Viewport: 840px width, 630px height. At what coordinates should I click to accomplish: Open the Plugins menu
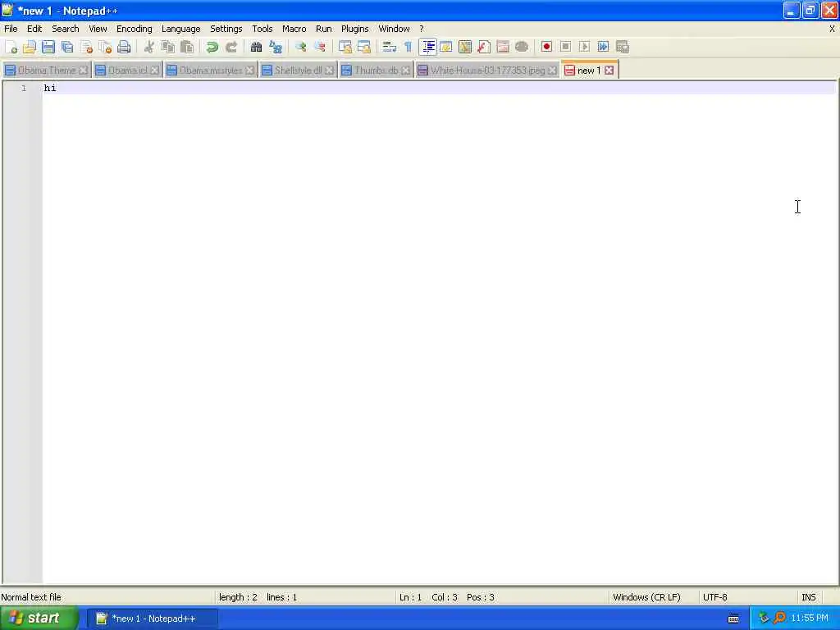pos(354,29)
